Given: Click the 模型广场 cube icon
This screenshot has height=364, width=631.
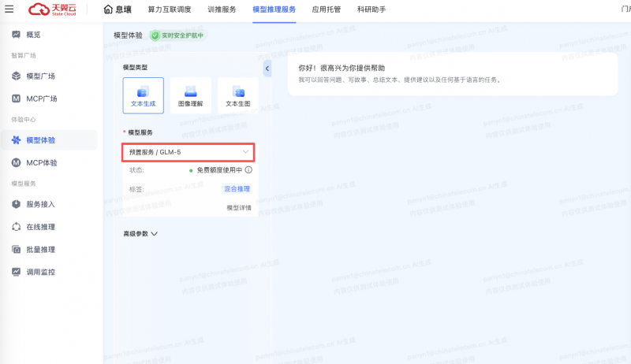Looking at the screenshot, I should [16, 76].
